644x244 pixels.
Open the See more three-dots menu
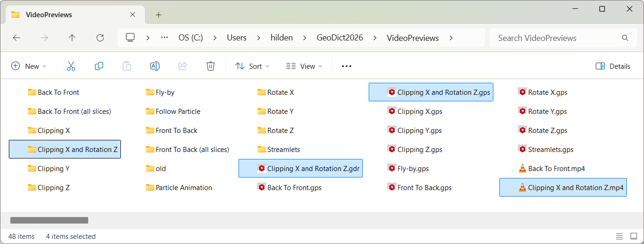point(346,66)
